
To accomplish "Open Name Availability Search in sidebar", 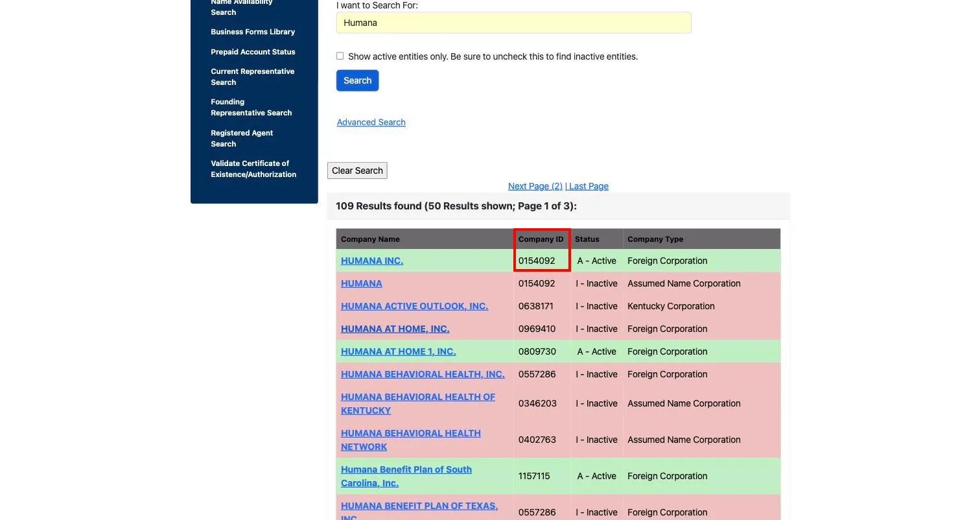I will point(242,7).
